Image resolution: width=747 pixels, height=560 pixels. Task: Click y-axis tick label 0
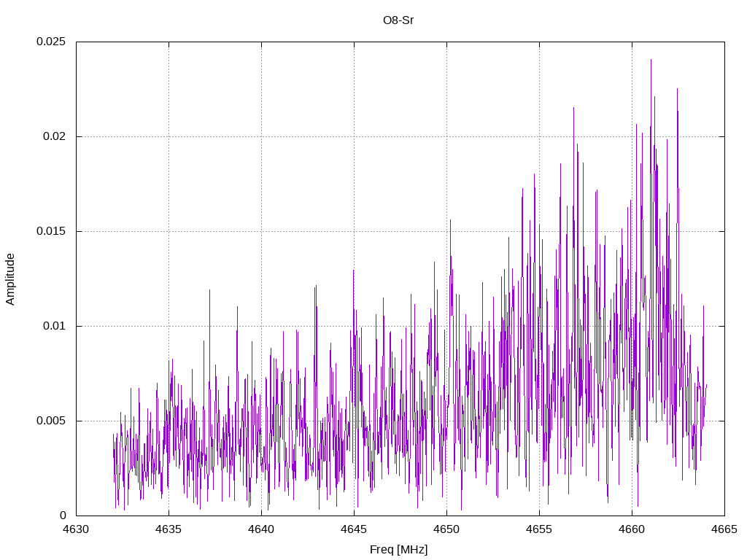click(x=63, y=516)
